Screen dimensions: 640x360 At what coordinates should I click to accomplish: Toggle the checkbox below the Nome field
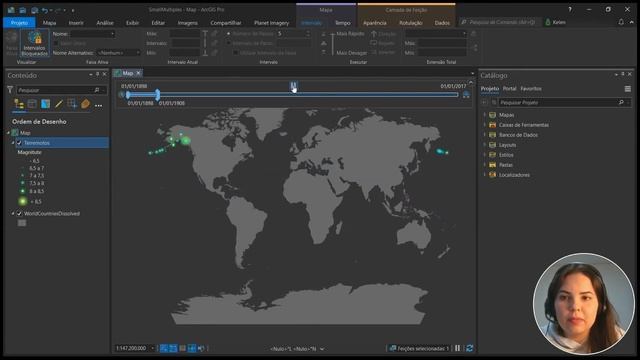click(56, 43)
